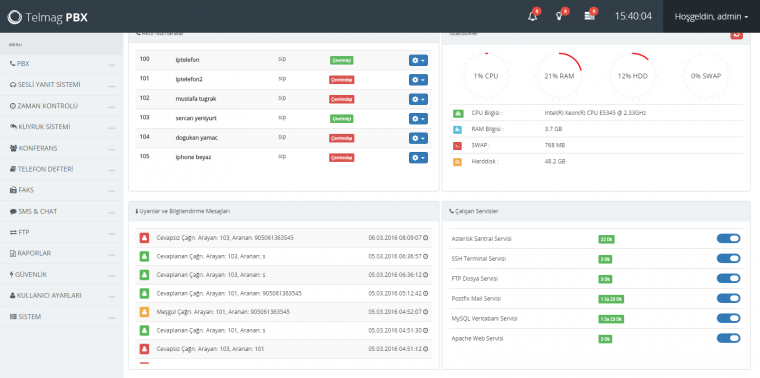760x378 pixels.
Task: Open the Hoşgeldin, admin user dropdown
Action: coord(711,16)
